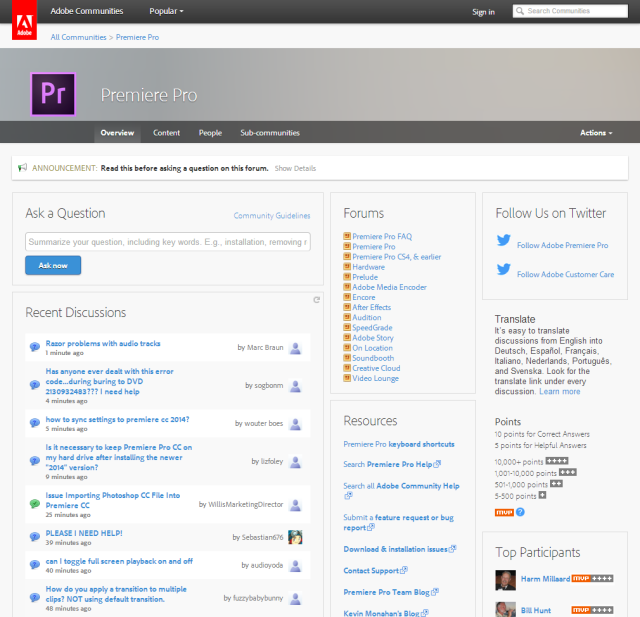This screenshot has height=617, width=640.
Task: Open the Sub-communities tab
Action: point(270,133)
